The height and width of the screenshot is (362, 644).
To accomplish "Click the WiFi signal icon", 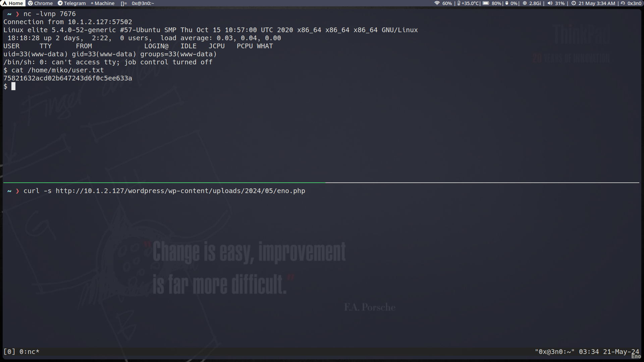I will [437, 3].
